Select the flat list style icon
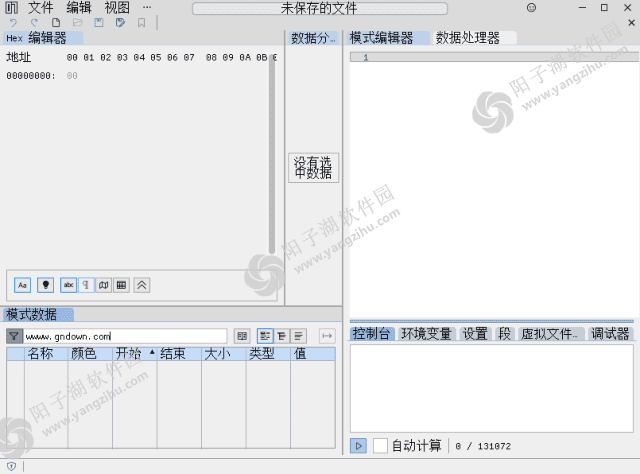 pos(298,336)
